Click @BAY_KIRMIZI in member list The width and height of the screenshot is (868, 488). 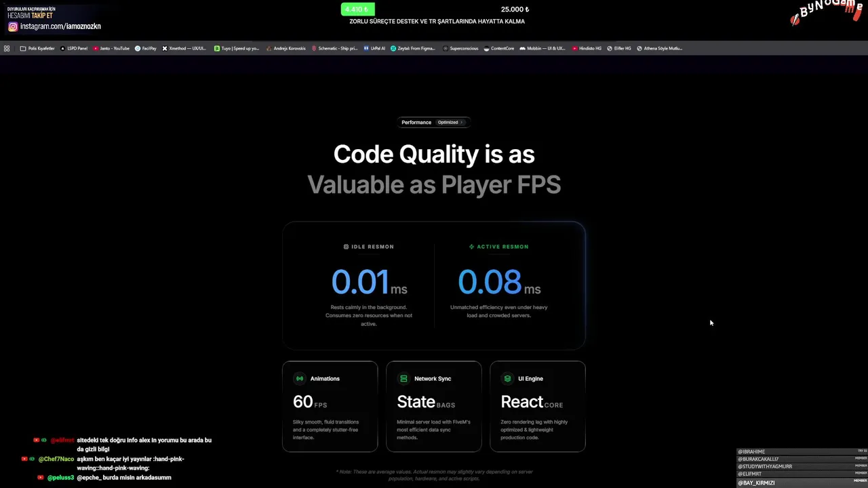point(756,483)
